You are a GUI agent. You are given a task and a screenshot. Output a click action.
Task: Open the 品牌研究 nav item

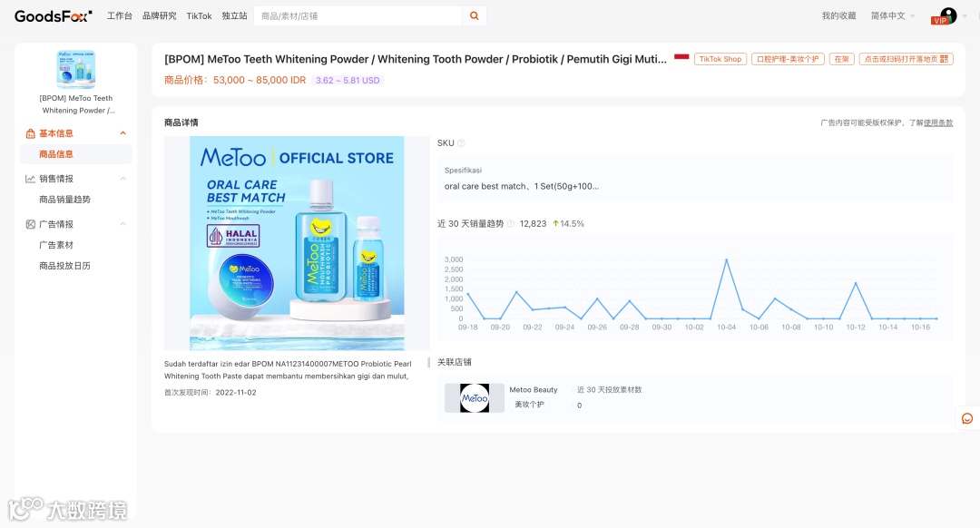[160, 15]
